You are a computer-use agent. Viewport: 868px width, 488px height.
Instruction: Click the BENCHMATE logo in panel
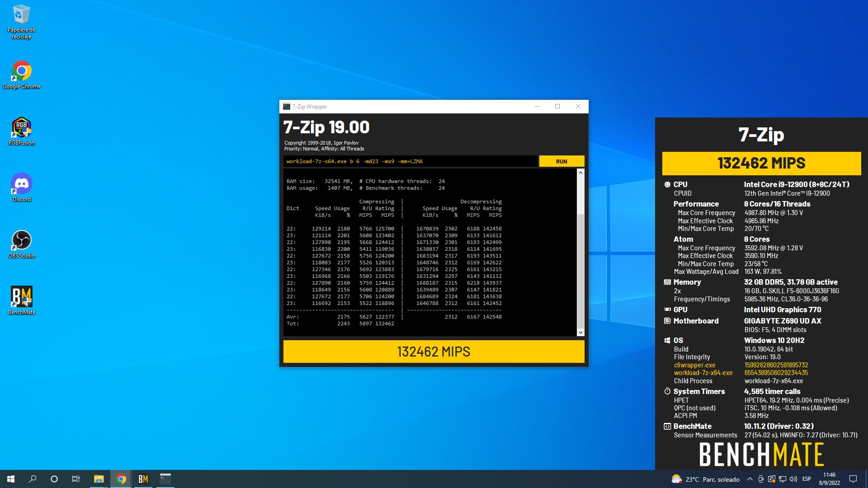point(761,454)
